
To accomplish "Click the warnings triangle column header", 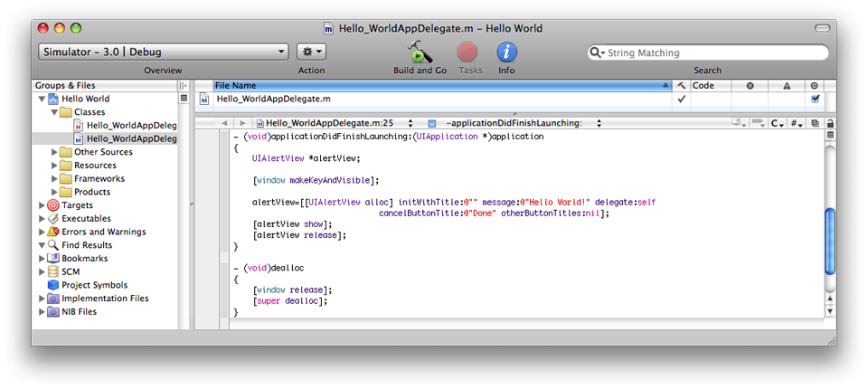I will click(787, 85).
